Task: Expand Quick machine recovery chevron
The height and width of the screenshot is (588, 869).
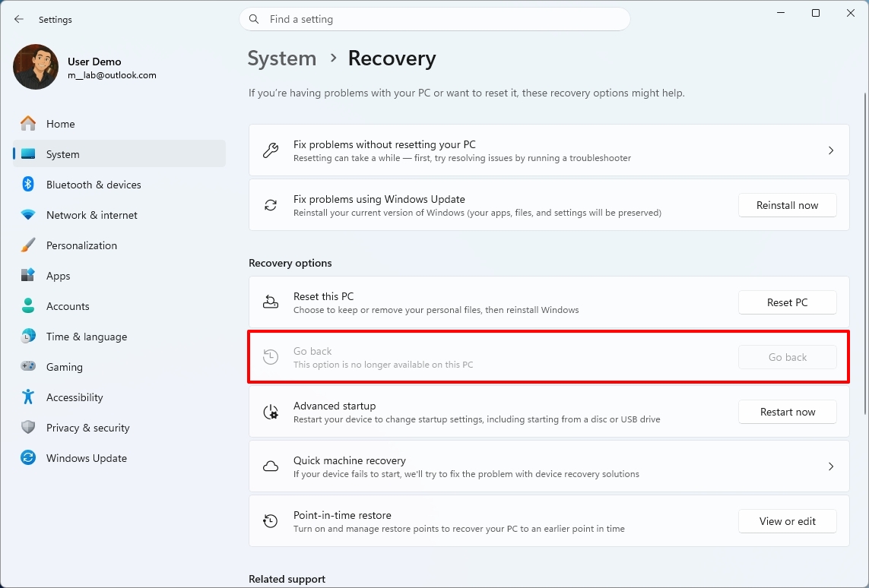Action: point(831,466)
